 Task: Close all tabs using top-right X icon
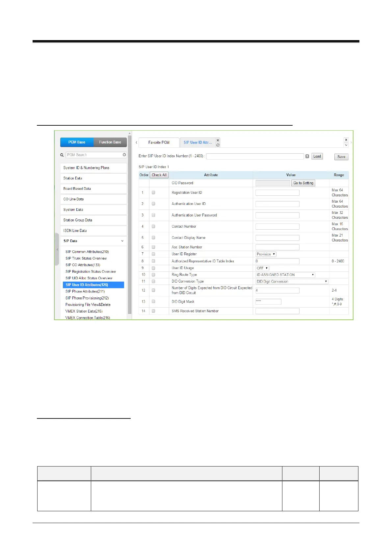[346, 140]
